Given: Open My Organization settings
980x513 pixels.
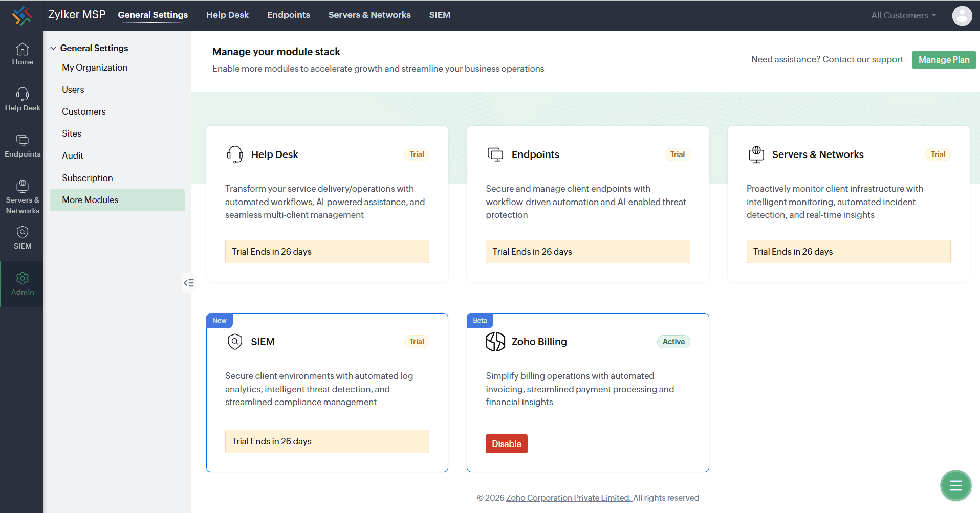Looking at the screenshot, I should pos(117,68).
